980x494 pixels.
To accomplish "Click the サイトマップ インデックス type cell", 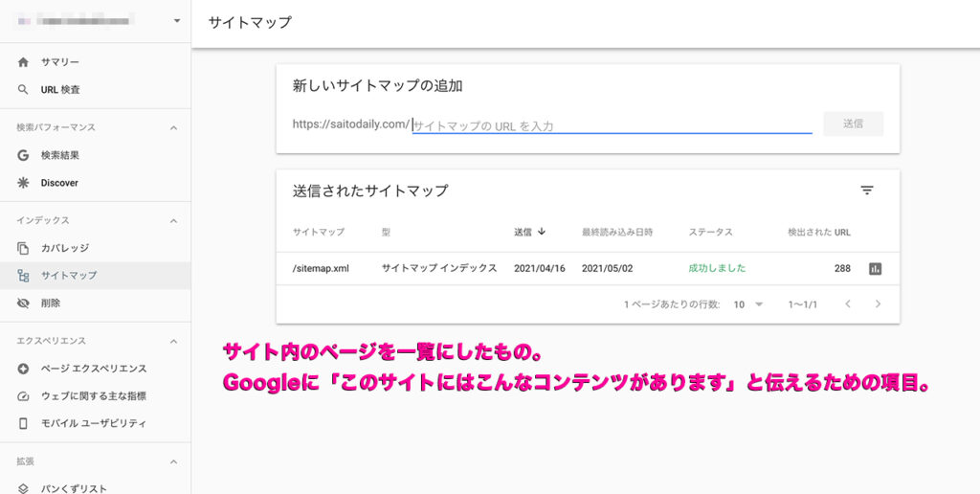I will click(439, 268).
